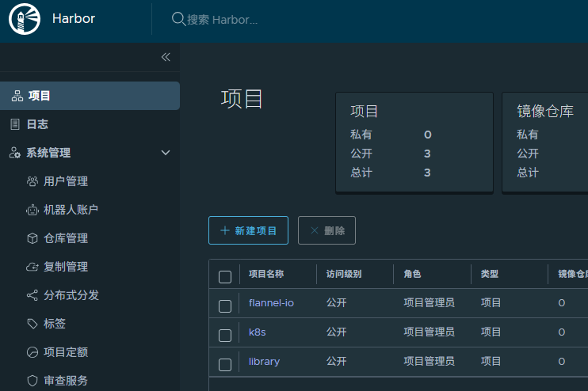Click the repo count 0 in flannel-io row

tap(561, 302)
